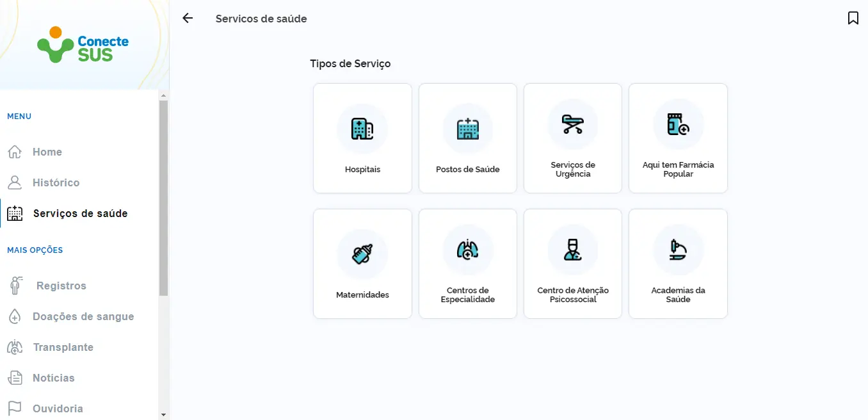Click the ConecteSUS logo
The width and height of the screenshot is (868, 420).
coord(82,44)
